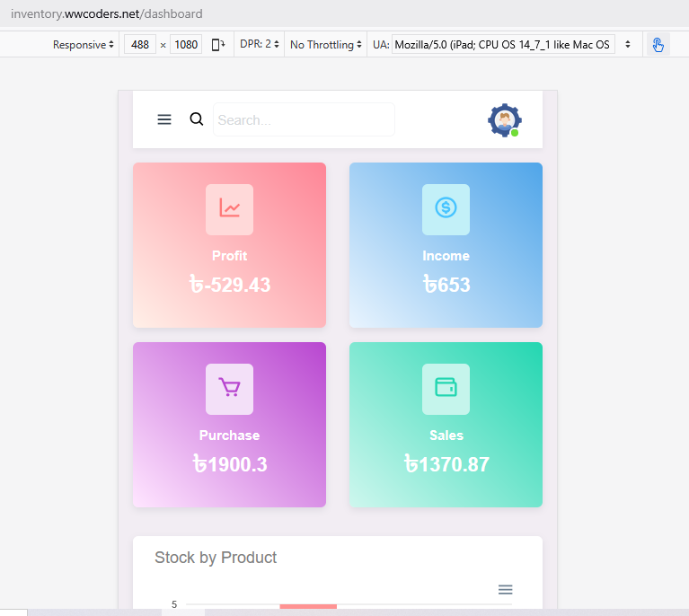Edit the viewport height field 1080
689x616 pixels.
tap(186, 44)
